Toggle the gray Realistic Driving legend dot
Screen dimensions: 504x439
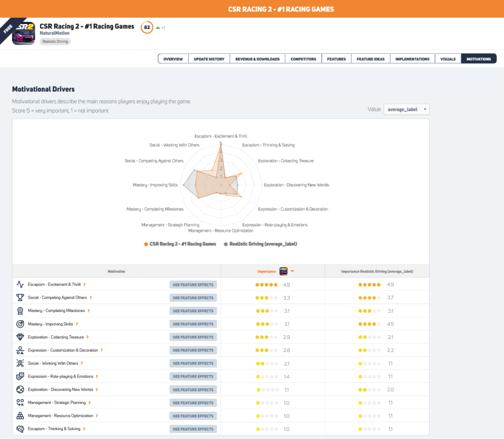click(x=225, y=244)
